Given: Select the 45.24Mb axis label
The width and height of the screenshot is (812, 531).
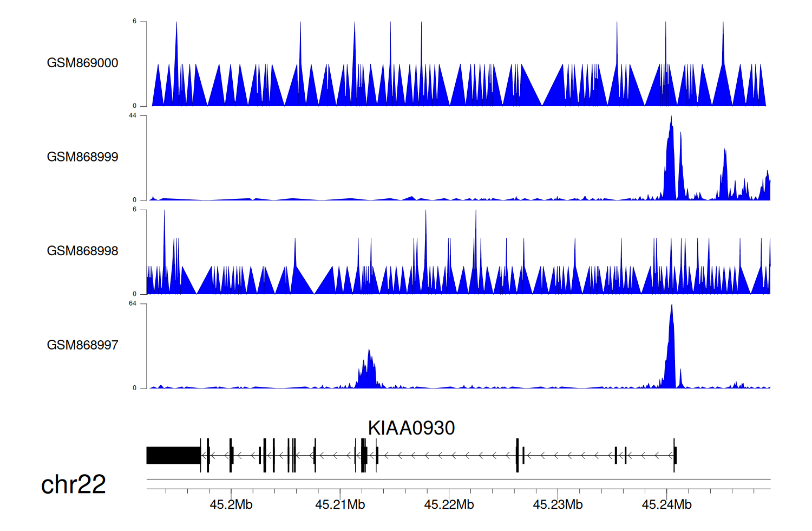Looking at the screenshot, I should click(666, 505).
